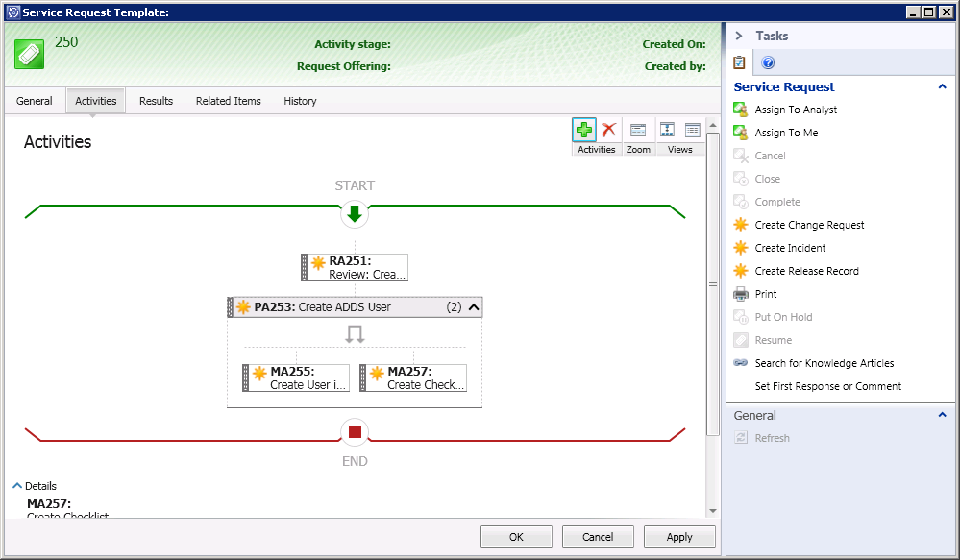960x560 pixels.
Task: Switch to the History tab
Action: [x=300, y=101]
